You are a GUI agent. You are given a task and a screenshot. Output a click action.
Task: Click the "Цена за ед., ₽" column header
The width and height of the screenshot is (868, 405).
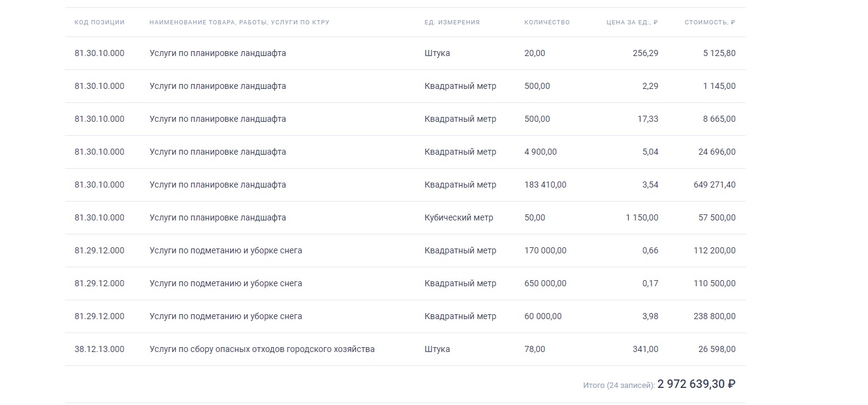[632, 23]
